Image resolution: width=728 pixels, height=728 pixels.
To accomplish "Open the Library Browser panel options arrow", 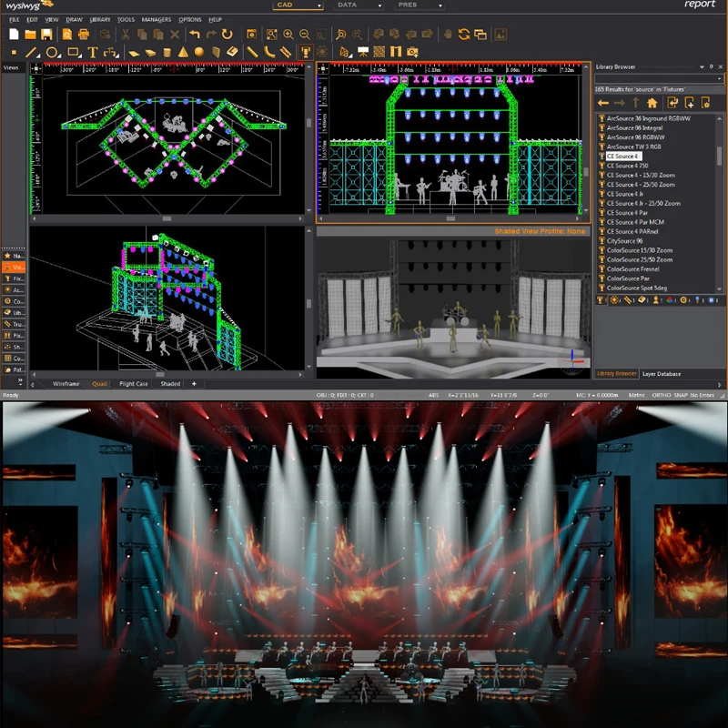I will coord(702,66).
